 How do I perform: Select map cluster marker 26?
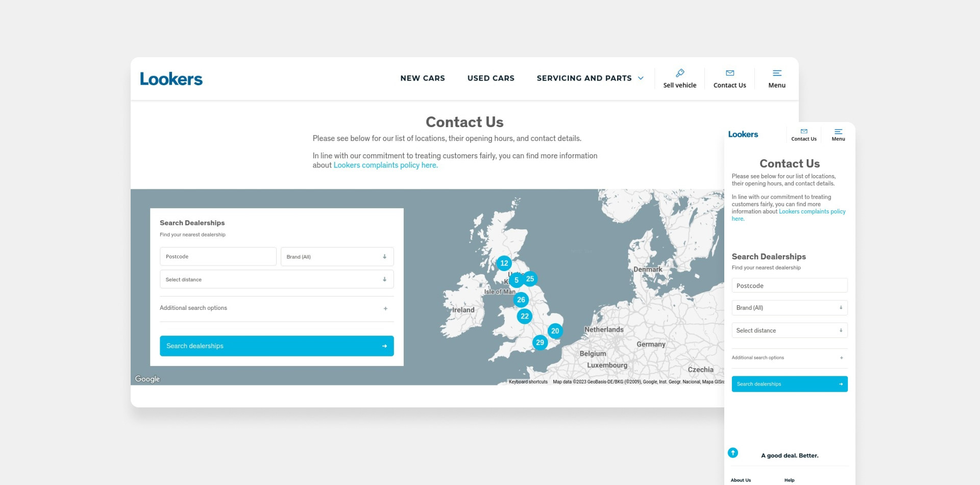click(x=521, y=300)
